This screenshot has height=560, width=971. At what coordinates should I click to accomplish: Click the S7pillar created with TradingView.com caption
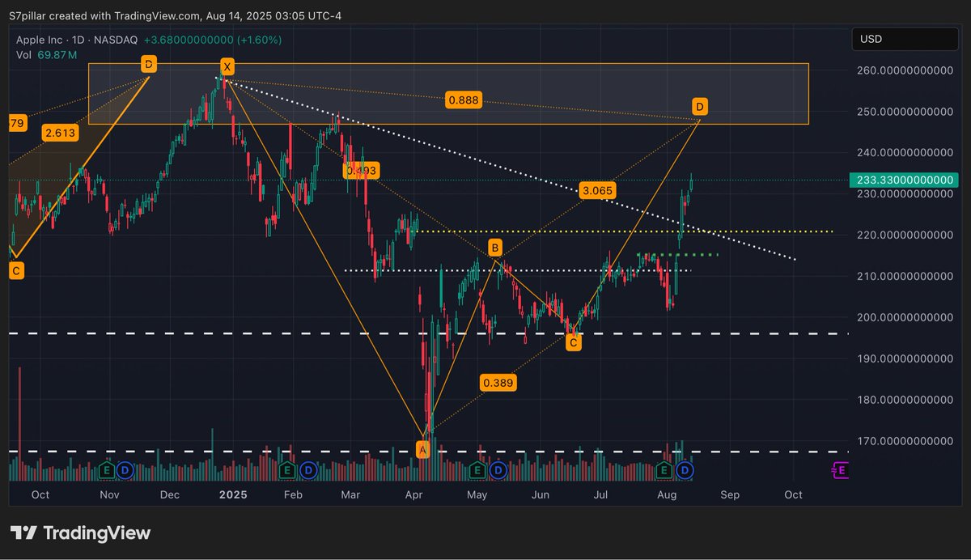pos(176,15)
